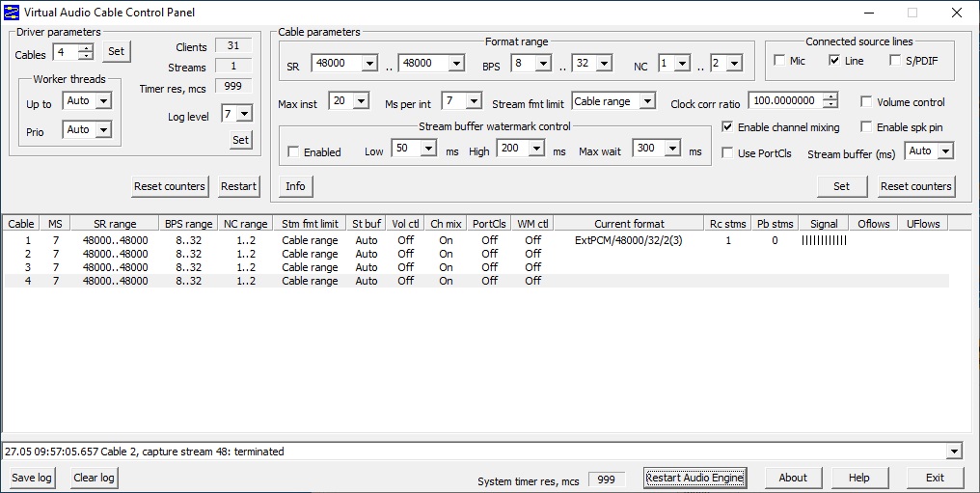Open the minimum BPS dropdown showing 8
This screenshot has height=493, width=980.
point(544,63)
